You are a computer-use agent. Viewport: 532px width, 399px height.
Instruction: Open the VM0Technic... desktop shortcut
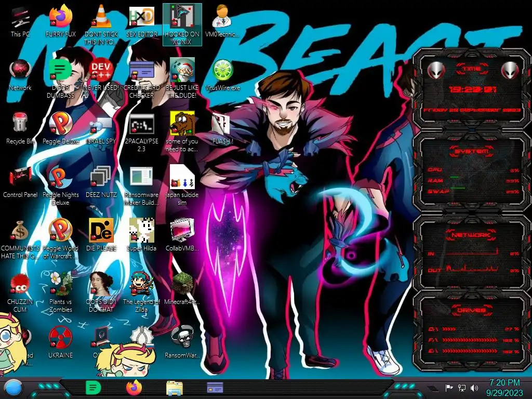222,21
